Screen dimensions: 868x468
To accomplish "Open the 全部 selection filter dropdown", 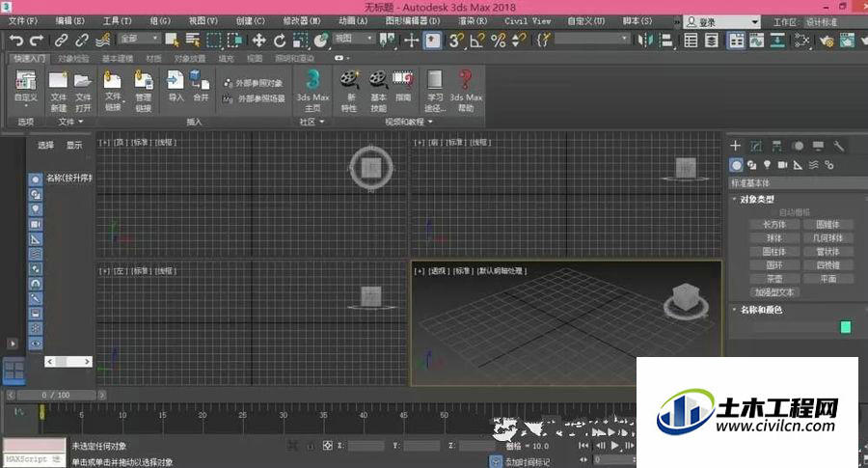I will [x=140, y=39].
